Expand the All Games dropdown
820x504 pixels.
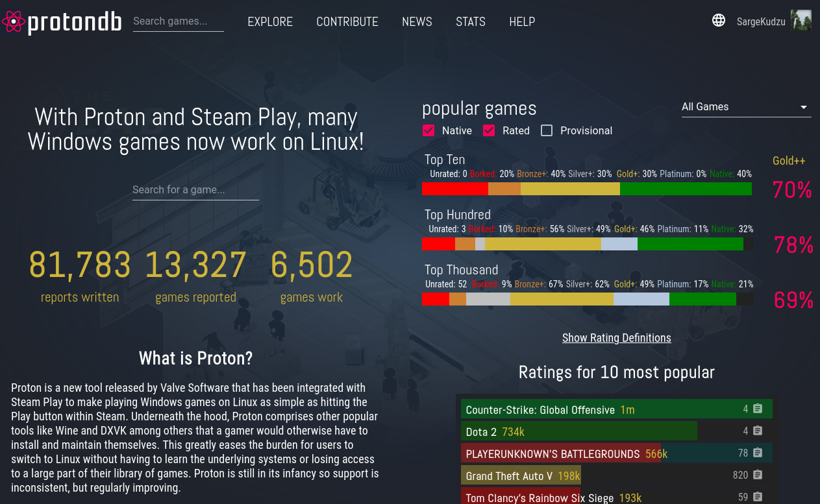click(745, 107)
